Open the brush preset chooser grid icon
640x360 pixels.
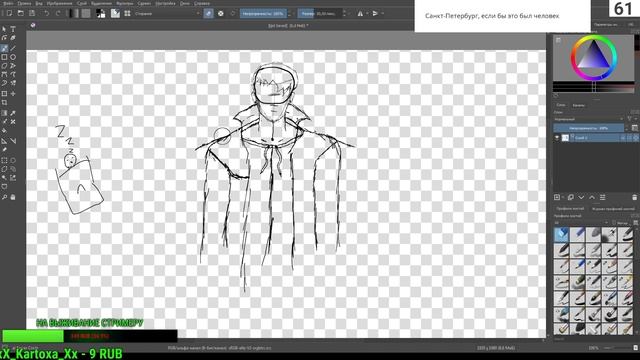click(x=127, y=13)
